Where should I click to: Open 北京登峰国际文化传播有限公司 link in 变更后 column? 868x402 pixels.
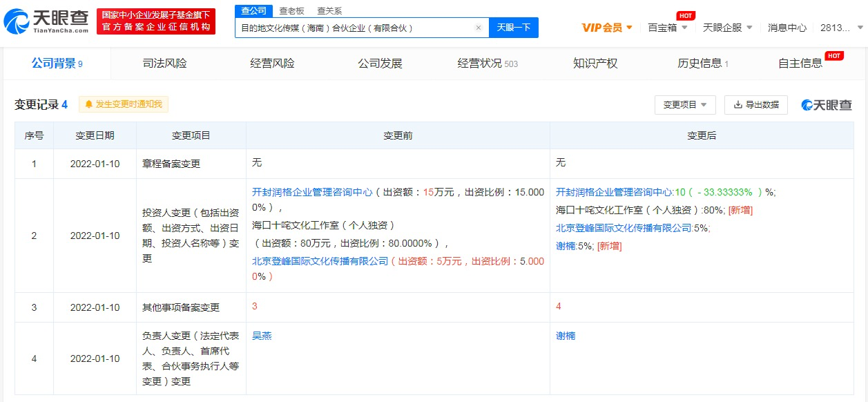coord(624,228)
